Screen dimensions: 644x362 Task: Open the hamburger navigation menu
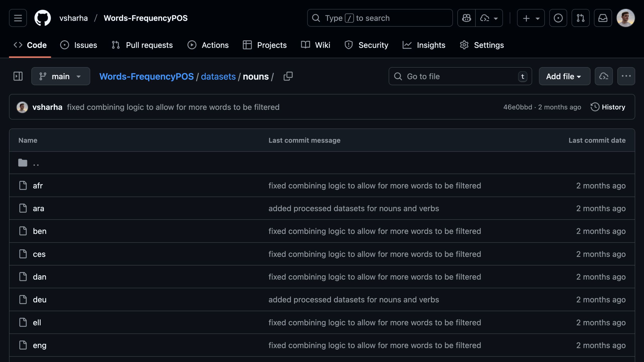tap(18, 18)
